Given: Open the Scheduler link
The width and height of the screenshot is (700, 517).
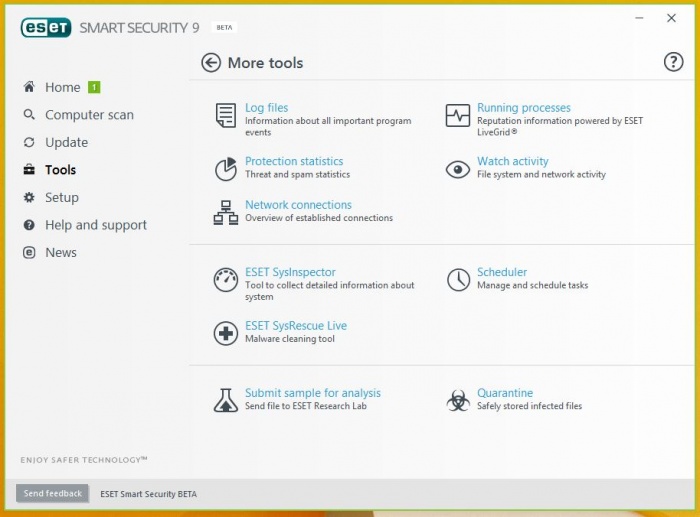Looking at the screenshot, I should point(502,272).
